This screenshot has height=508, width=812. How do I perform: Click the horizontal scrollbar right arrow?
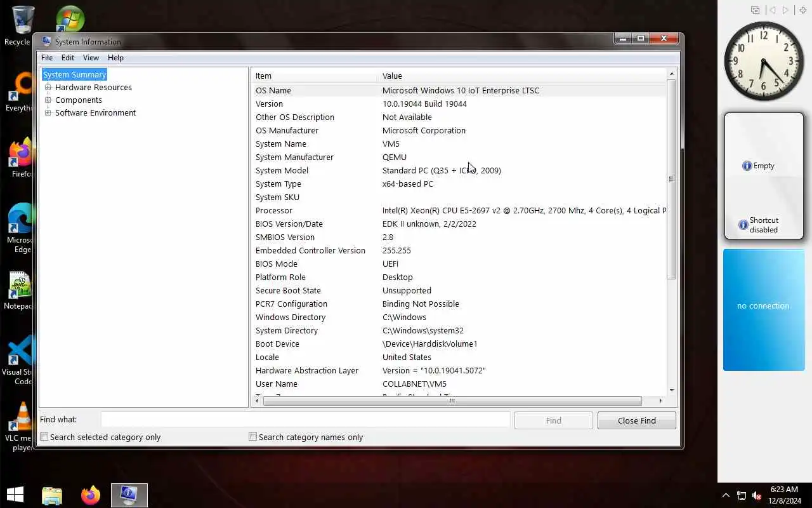click(x=660, y=401)
